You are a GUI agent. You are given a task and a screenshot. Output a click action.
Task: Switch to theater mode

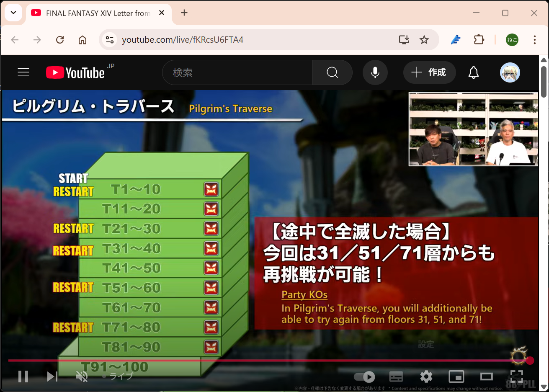pyautogui.click(x=487, y=377)
